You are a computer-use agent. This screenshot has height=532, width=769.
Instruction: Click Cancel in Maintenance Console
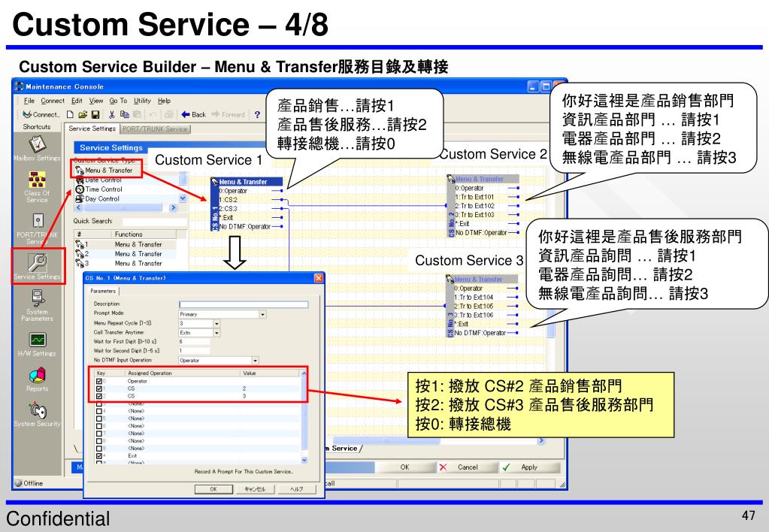click(468, 467)
